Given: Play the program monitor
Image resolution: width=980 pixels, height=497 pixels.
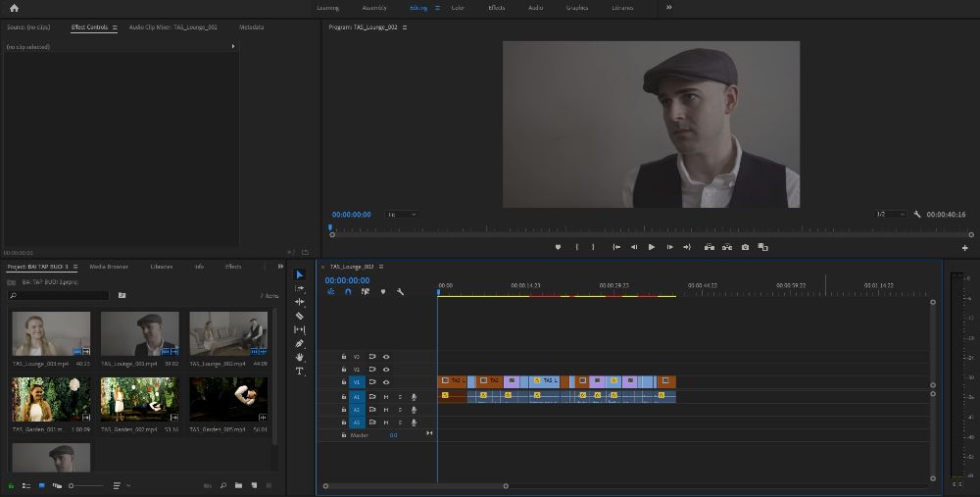Looking at the screenshot, I should [x=652, y=247].
